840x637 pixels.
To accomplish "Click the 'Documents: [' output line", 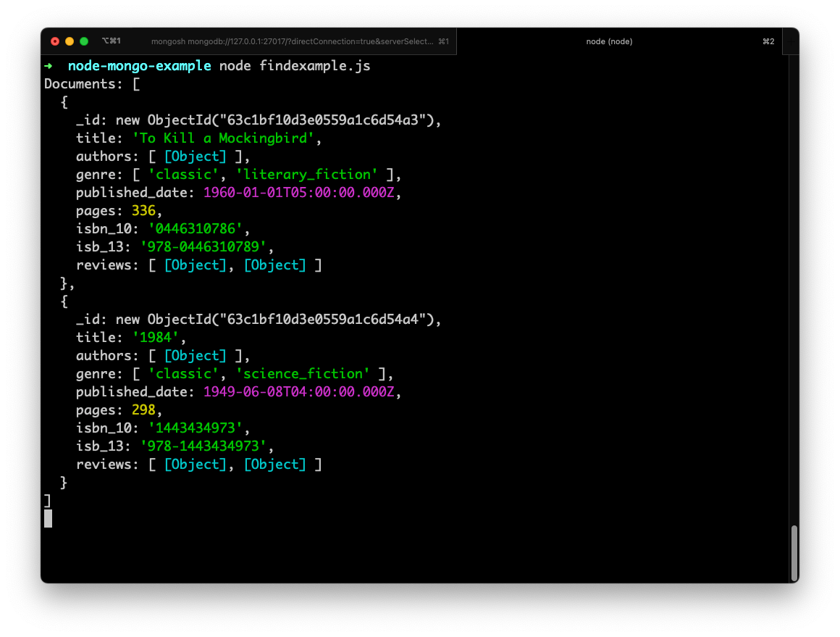I will click(x=92, y=84).
